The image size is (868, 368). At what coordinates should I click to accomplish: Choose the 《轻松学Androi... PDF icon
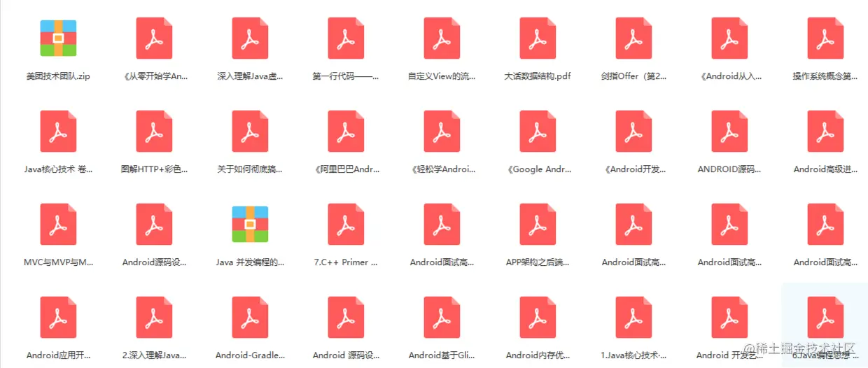click(442, 131)
